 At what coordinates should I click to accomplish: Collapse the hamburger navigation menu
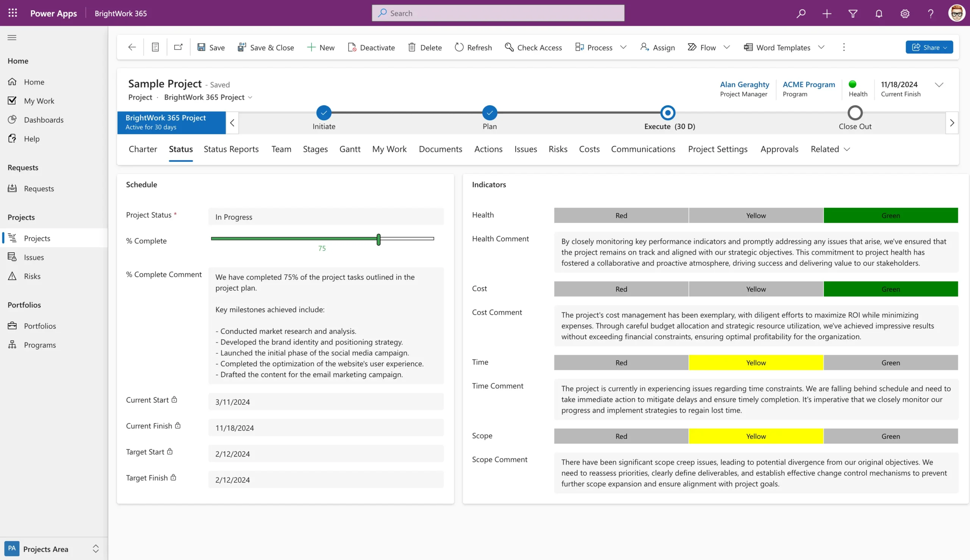(12, 37)
